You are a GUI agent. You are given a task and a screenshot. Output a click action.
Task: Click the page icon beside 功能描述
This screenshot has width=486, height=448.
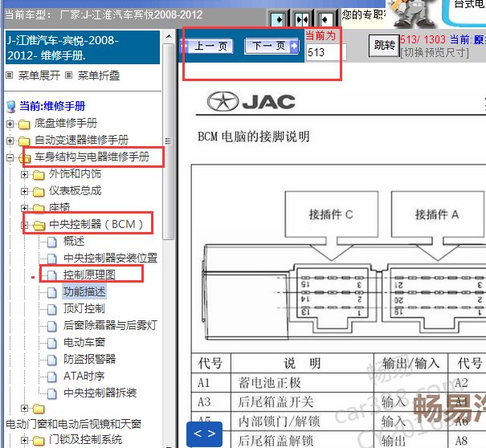pos(52,292)
